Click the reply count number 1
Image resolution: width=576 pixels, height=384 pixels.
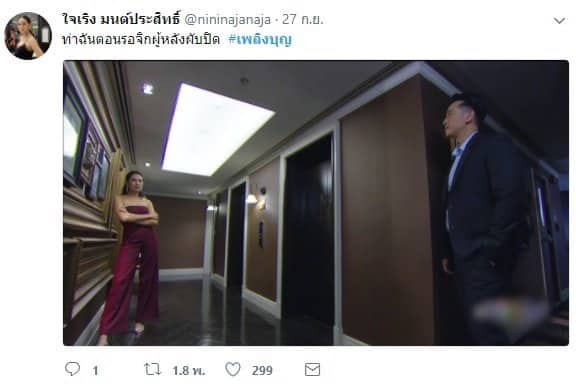[95, 370]
